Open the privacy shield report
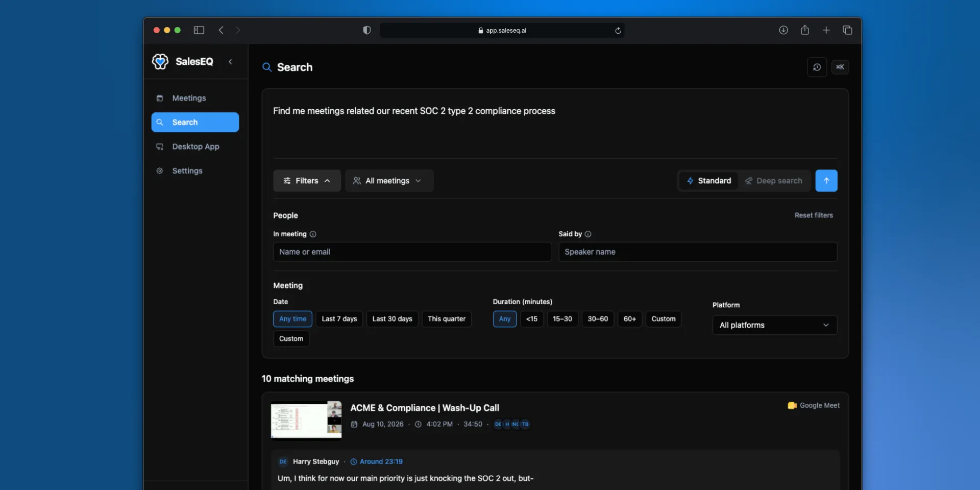This screenshot has height=490, width=980. (366, 30)
